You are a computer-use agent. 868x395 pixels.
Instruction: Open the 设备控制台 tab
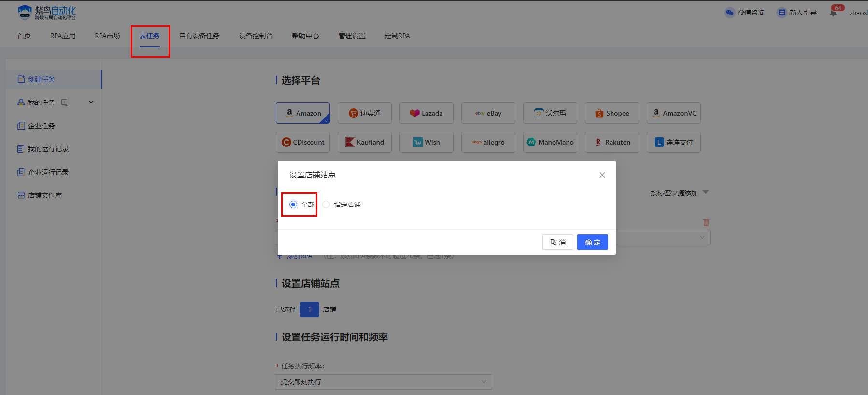tap(256, 36)
